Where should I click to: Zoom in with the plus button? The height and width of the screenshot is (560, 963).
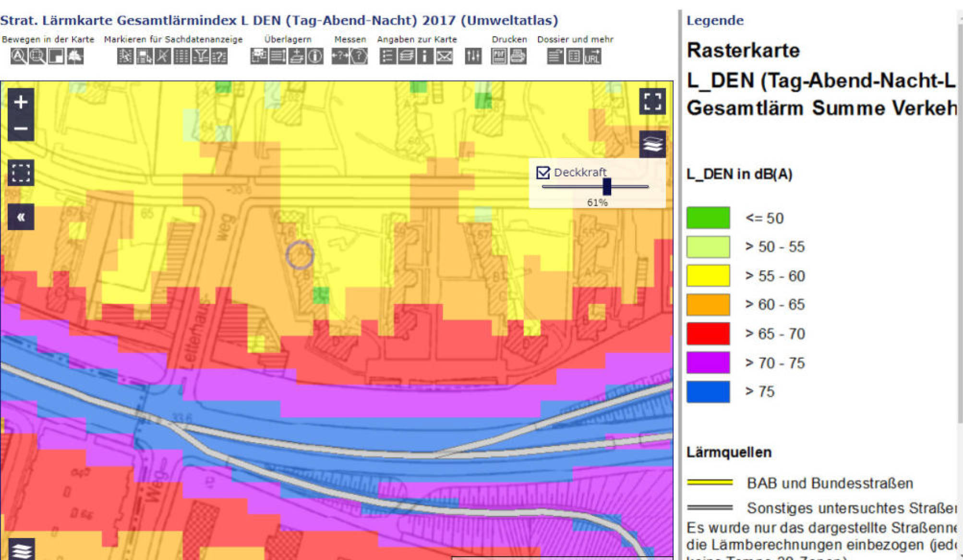21,102
